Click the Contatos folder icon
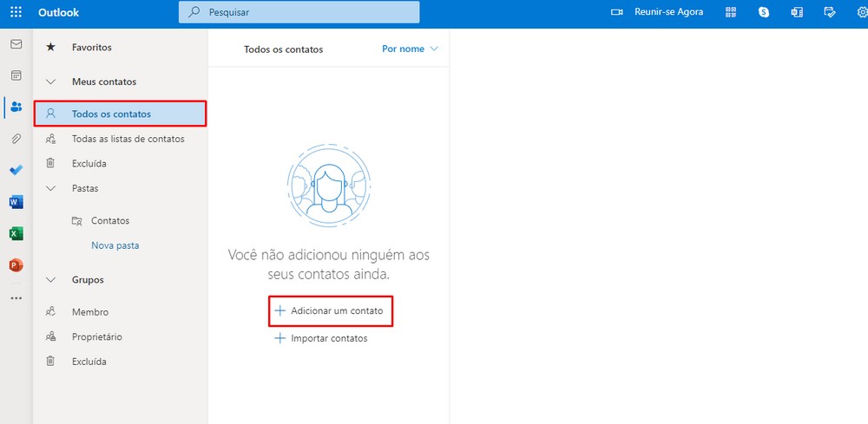Viewport: 868px width, 424px height. (77, 220)
